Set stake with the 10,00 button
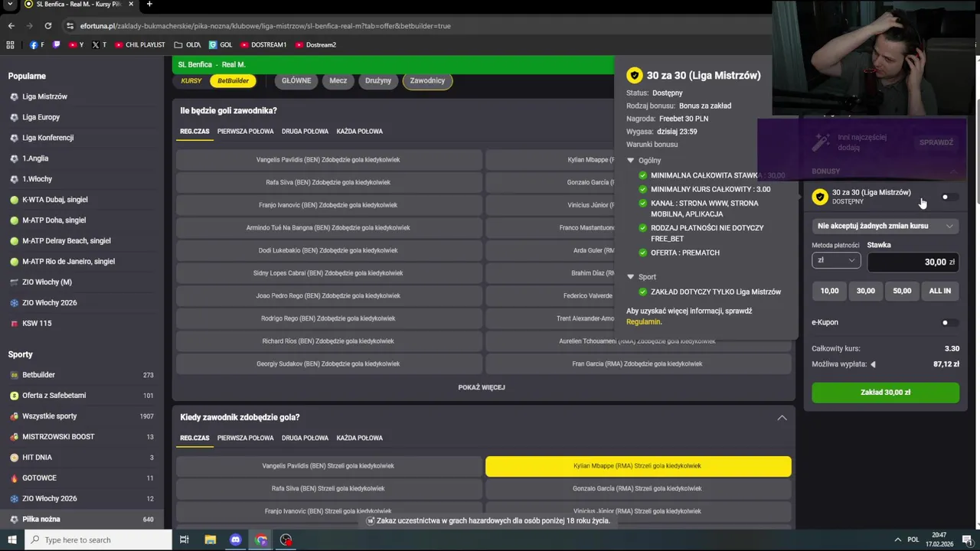 [x=829, y=291]
